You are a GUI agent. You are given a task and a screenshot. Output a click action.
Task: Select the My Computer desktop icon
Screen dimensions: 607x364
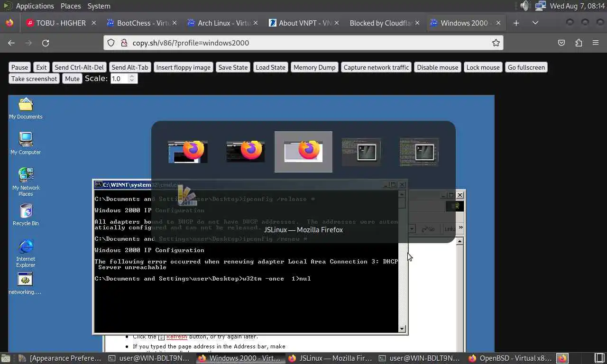(26, 144)
